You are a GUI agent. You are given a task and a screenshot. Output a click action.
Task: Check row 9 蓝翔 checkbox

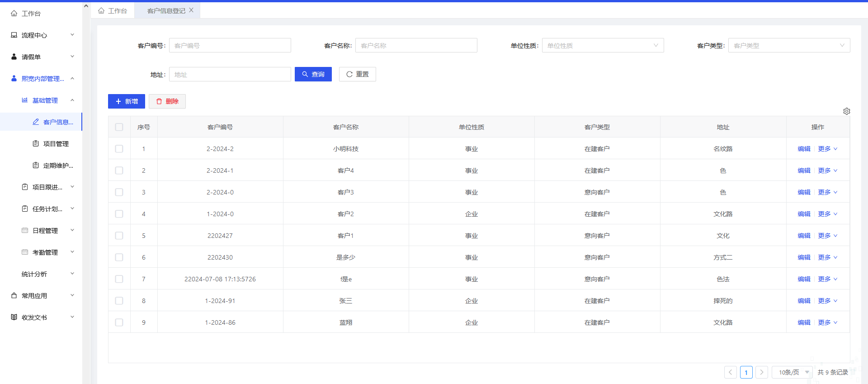coord(119,322)
